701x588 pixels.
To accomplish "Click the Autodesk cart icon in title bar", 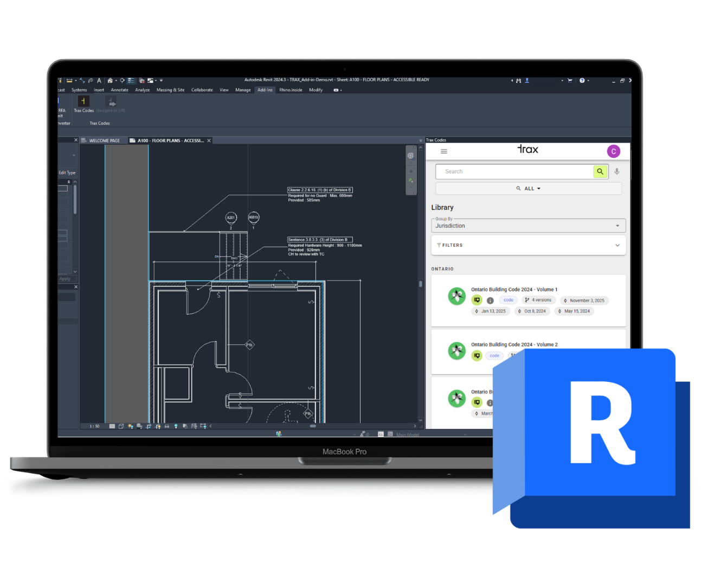I will [x=570, y=80].
